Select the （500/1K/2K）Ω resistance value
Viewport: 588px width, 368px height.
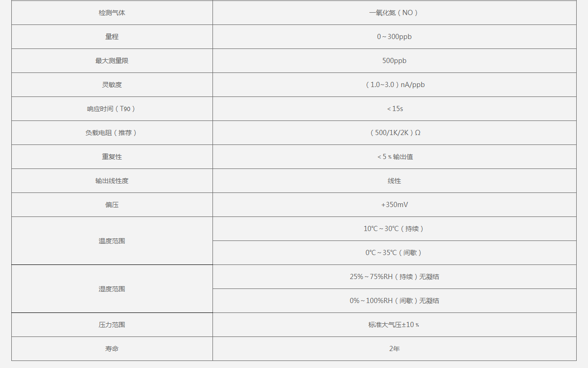(394, 133)
